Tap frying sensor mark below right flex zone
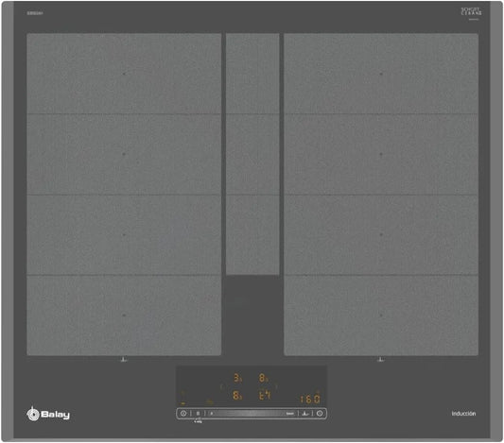Screen dimensions: 504x443 [x=380, y=360]
